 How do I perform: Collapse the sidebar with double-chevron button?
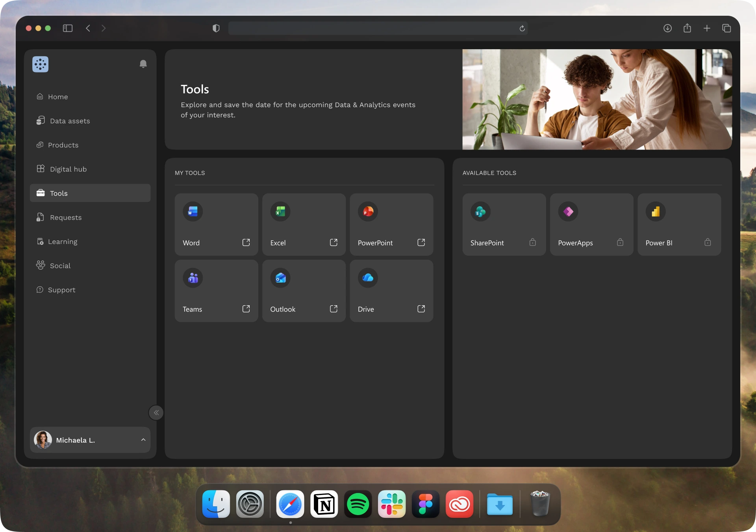tap(156, 413)
